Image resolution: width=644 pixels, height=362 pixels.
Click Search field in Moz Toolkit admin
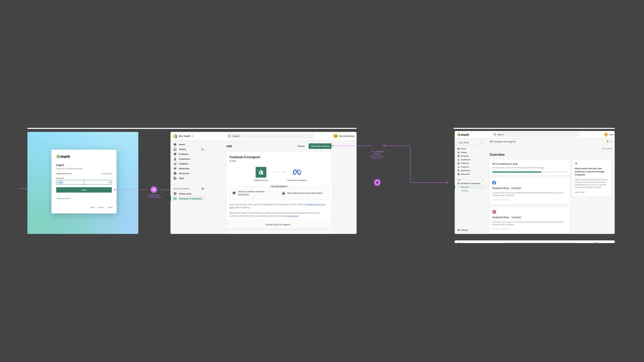point(270,136)
